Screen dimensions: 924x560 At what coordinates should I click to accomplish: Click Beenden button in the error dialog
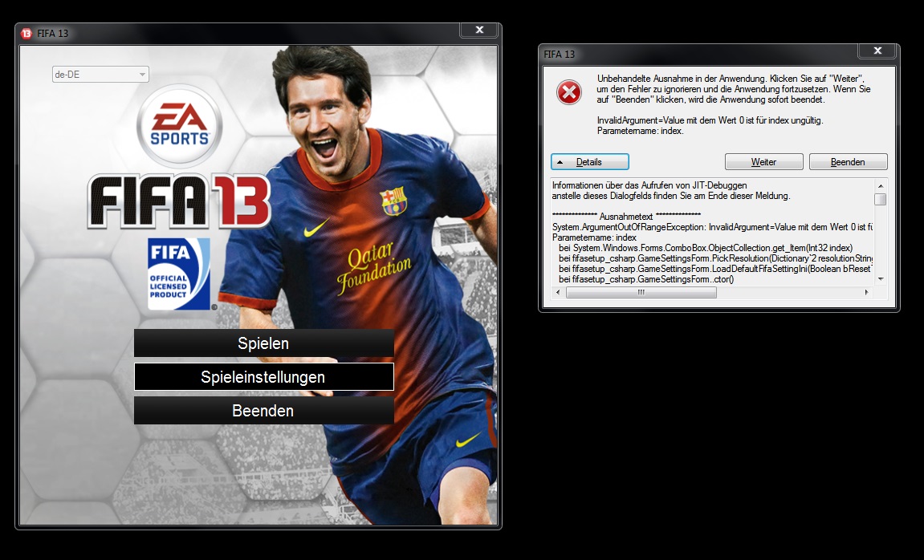[848, 162]
